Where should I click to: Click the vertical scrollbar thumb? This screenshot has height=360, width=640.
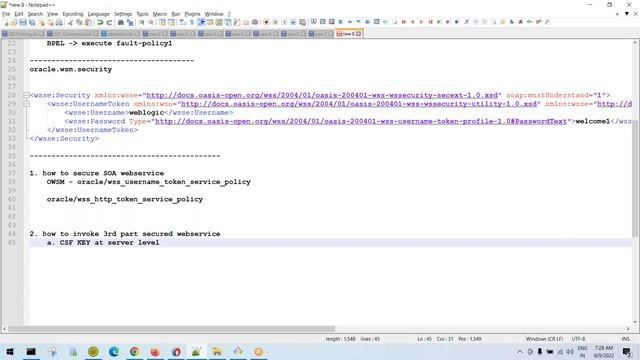point(636,179)
